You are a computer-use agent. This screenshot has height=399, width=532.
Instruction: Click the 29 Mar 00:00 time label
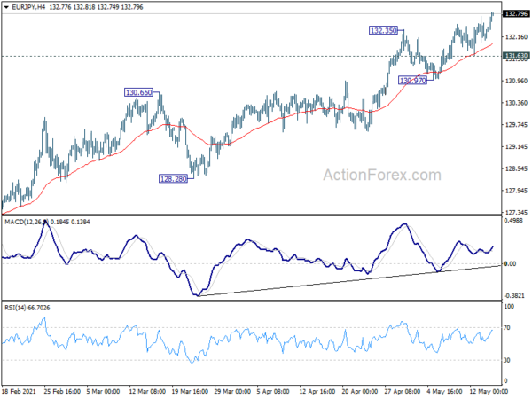point(232,392)
